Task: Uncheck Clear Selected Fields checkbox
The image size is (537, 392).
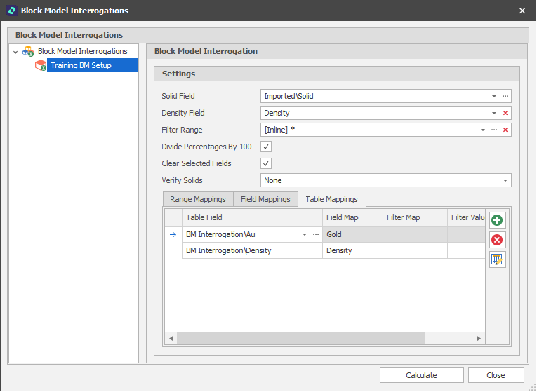Action: (x=266, y=163)
